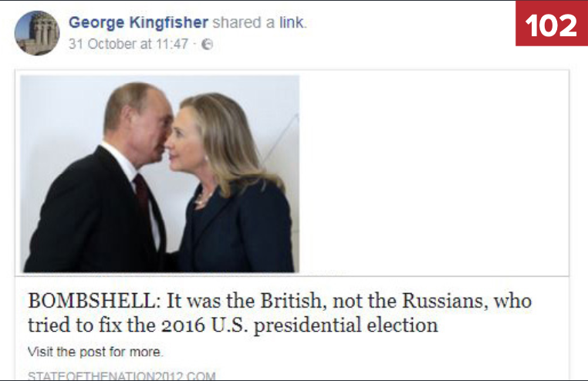Click the "Visit the post for more." description
The height and width of the screenshot is (381, 588).
click(95, 352)
